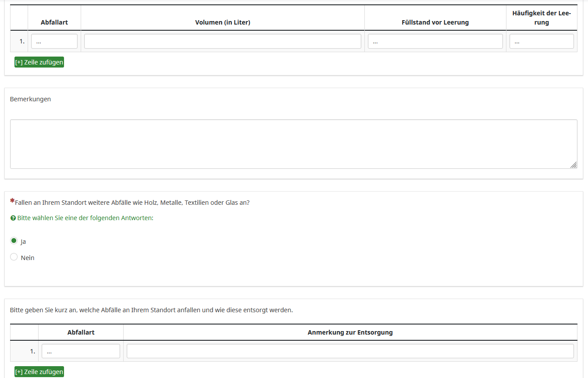This screenshot has height=378, width=588.
Task: Click the Häufigkeit der Leerung column header
Action: tap(541, 18)
